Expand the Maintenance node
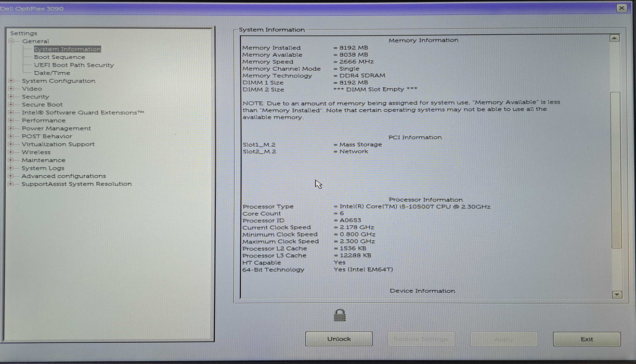The width and height of the screenshot is (636, 364). point(11,160)
